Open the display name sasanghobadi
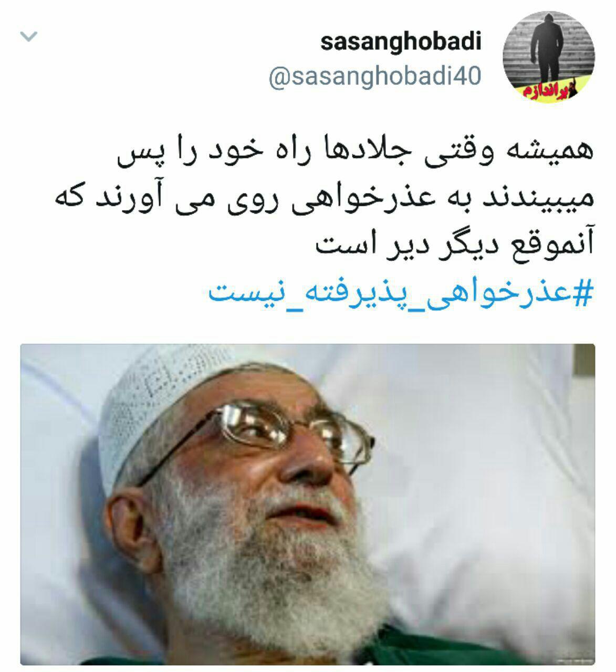616x672 pixels. (x=401, y=43)
